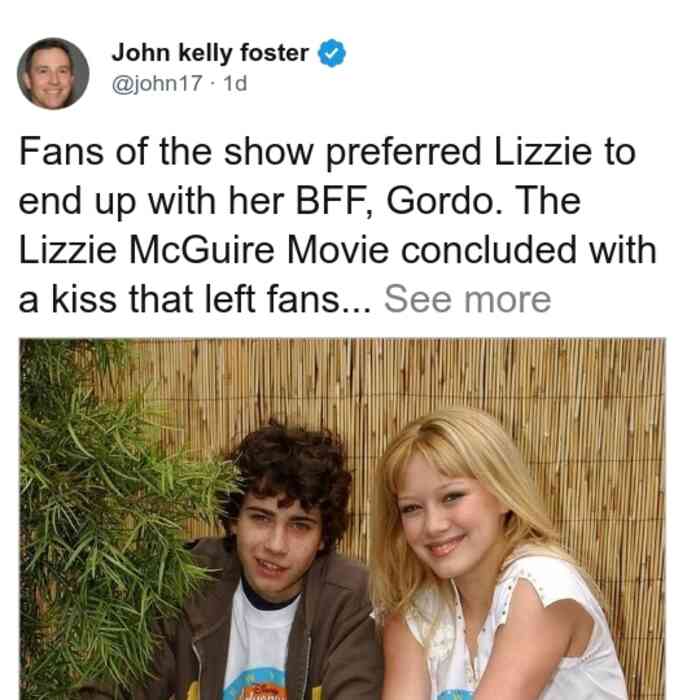Expand the post with "See more"
Screen dimensions: 700x700
click(x=467, y=299)
